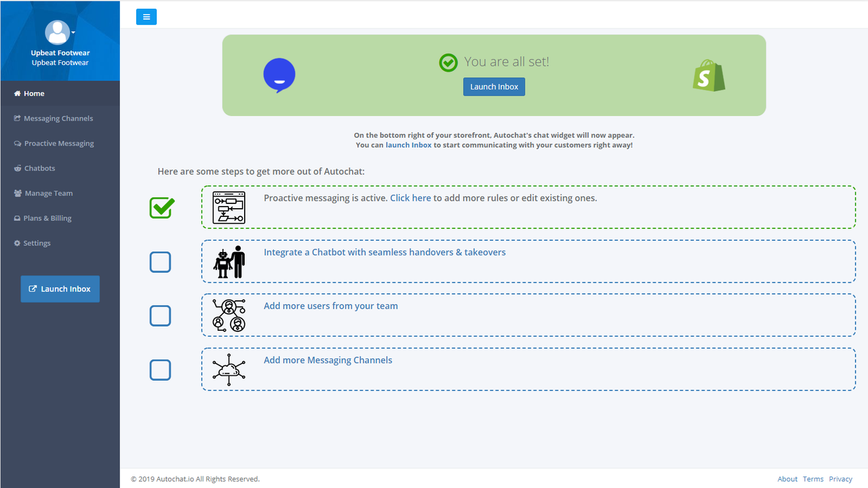Uncheck the completed proactive messaging checkbox

161,207
